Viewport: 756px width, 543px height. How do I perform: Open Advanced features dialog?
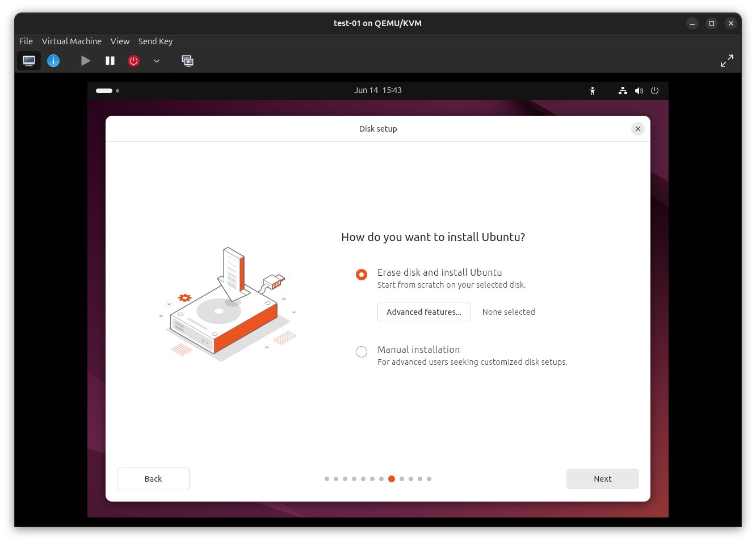[x=424, y=312]
